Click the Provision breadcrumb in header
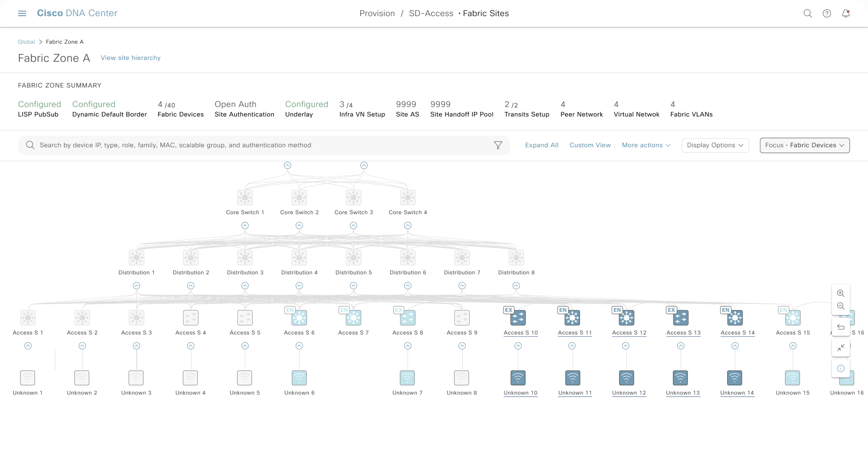Image resolution: width=868 pixels, height=451 pixels. tap(377, 13)
